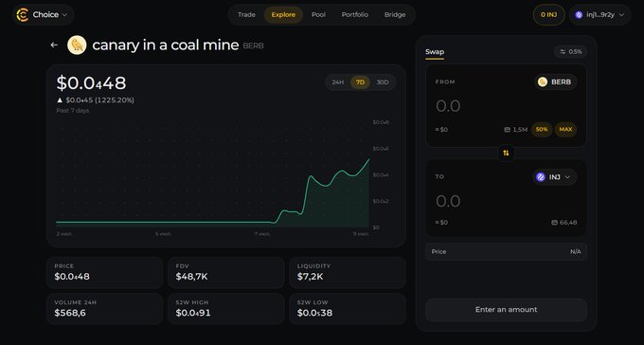Click the 'canary in a coal mine' title
The height and width of the screenshot is (345, 644).
(x=165, y=45)
